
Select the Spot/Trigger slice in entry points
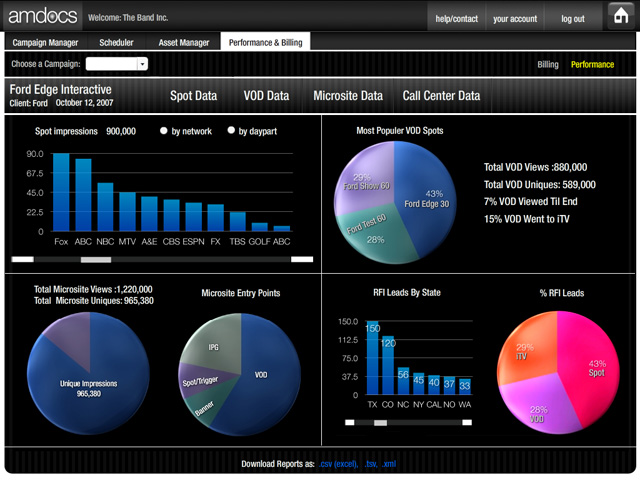(198, 382)
